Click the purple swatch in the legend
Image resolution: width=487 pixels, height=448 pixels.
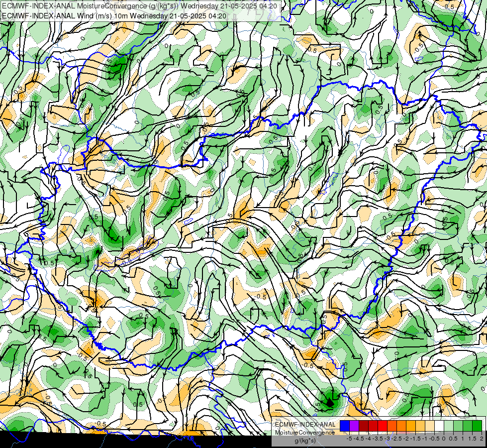(x=354, y=426)
